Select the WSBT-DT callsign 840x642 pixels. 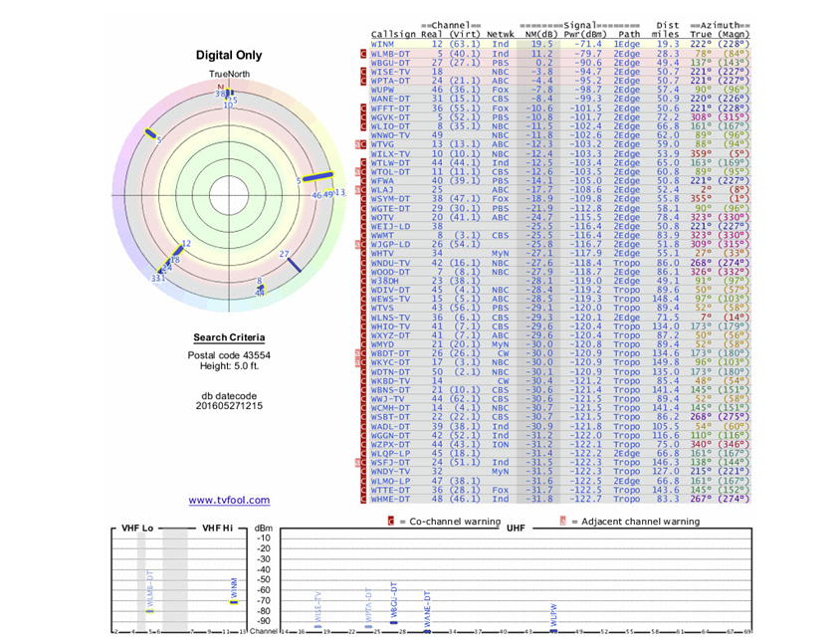coord(390,417)
